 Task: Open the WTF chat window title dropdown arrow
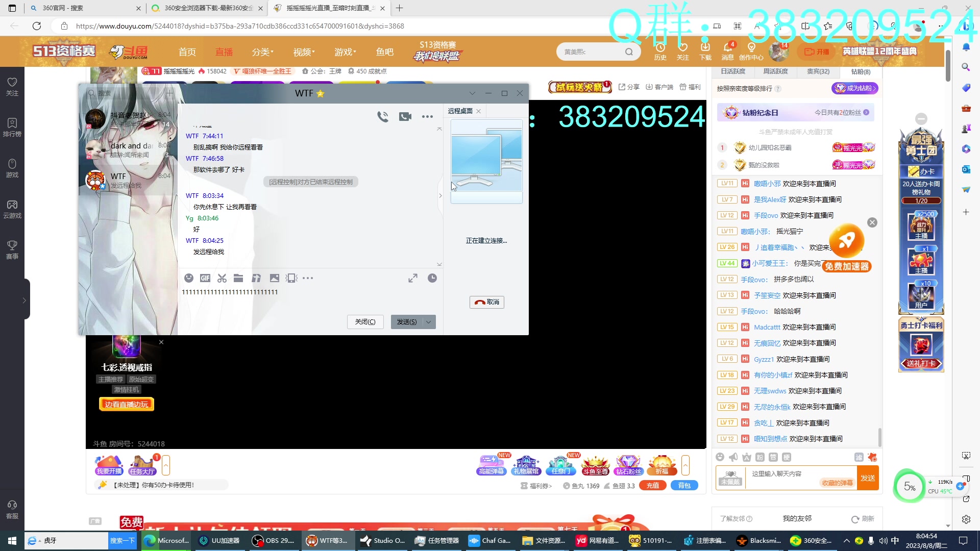(x=472, y=93)
